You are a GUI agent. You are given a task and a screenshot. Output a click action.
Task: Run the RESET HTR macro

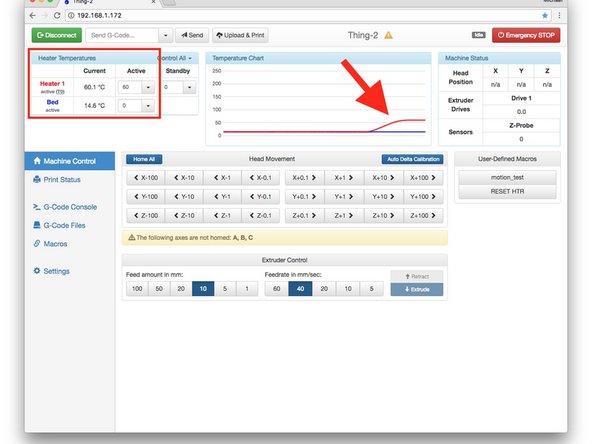pyautogui.click(x=507, y=191)
